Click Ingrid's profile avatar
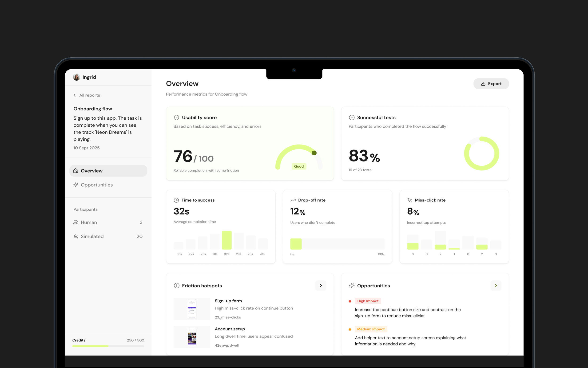Viewport: 588px width, 368px height. click(x=76, y=77)
